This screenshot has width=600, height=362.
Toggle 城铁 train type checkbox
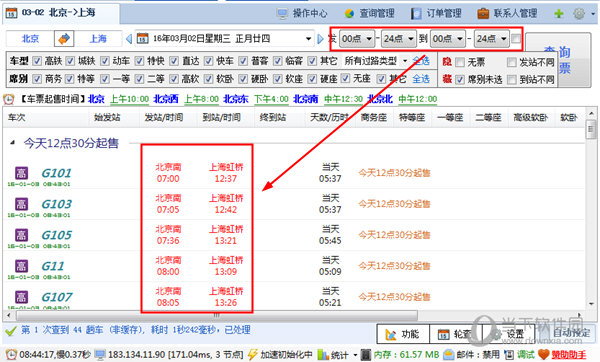[x=70, y=61]
